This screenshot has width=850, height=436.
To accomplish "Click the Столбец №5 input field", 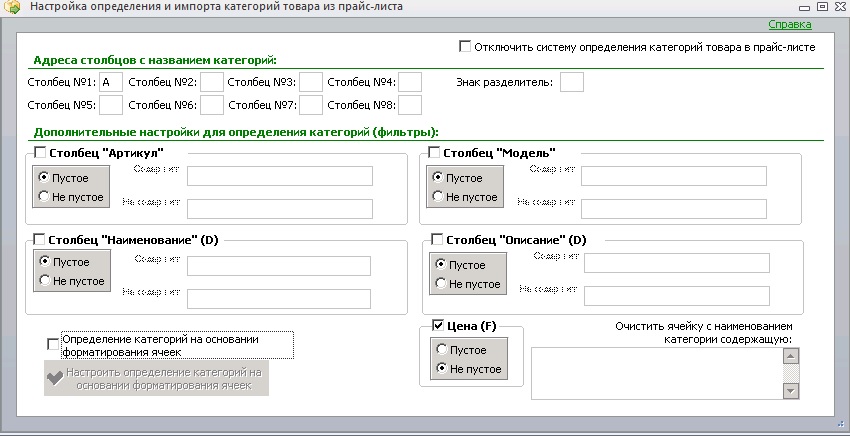I will tap(111, 105).
